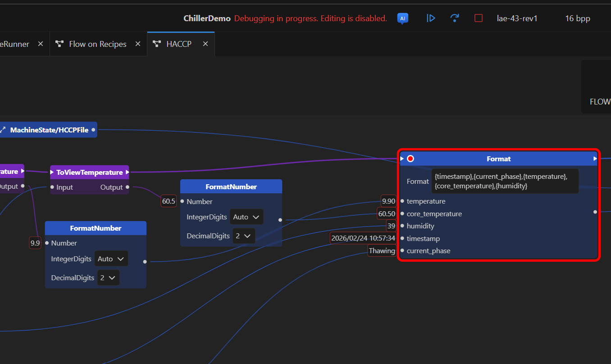Viewport: 611px width, 364px height.
Task: Click the 16 bpp color depth label
Action: (577, 18)
